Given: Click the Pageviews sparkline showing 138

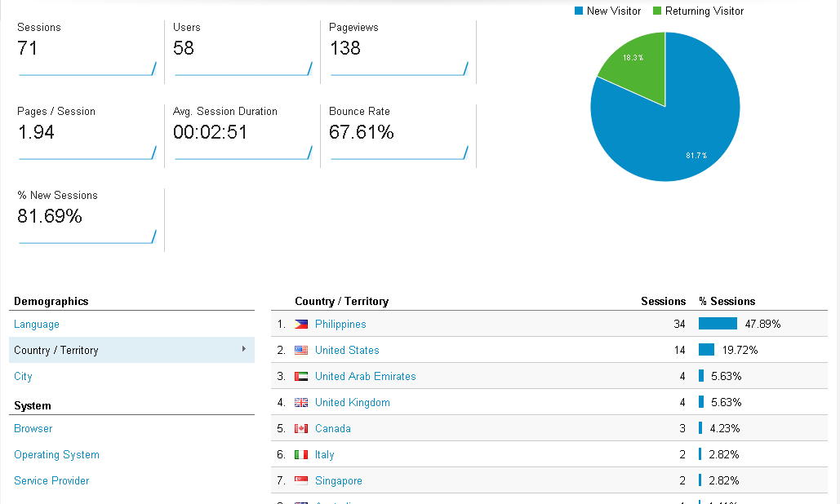Looking at the screenshot, I should click(399, 69).
